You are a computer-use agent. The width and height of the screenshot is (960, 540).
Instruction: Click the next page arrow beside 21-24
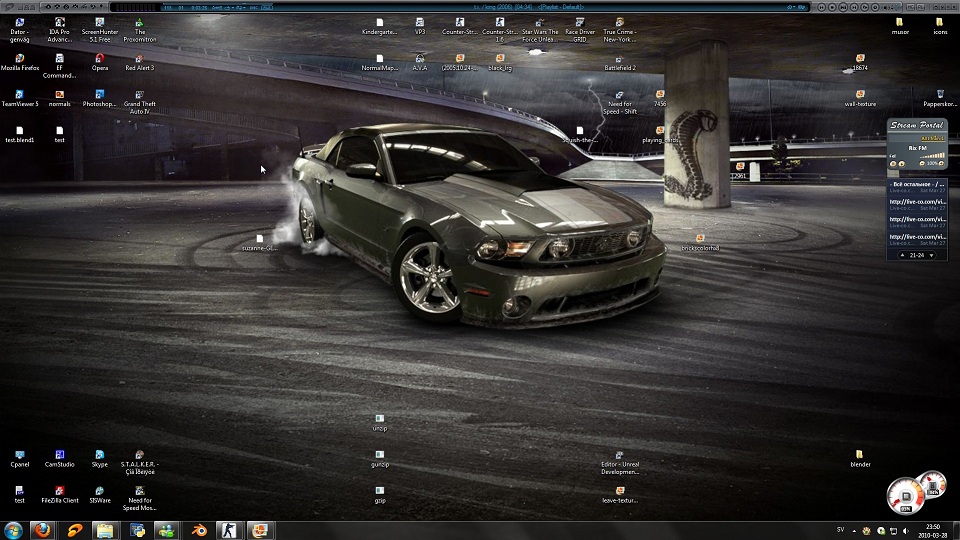[931, 255]
